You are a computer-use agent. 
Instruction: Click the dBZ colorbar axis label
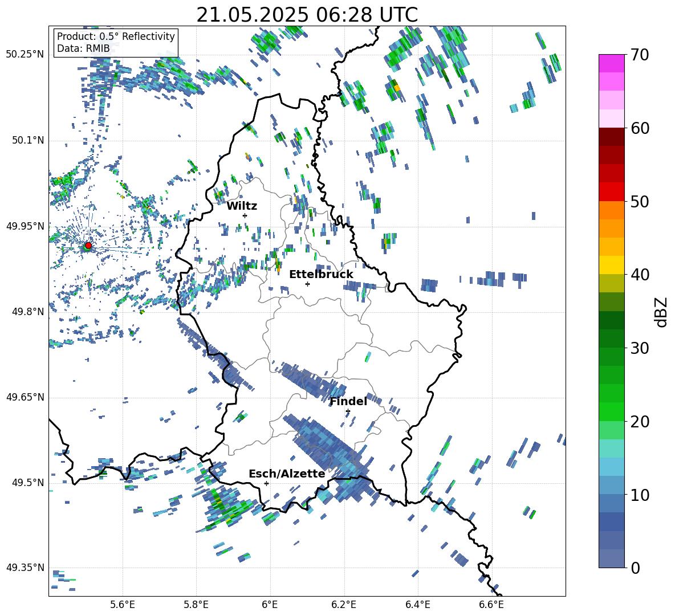(662, 312)
